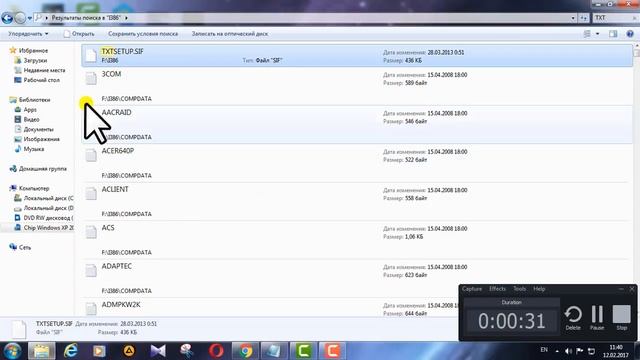
Task: Open Explorer help question mark icon
Action: point(630,34)
